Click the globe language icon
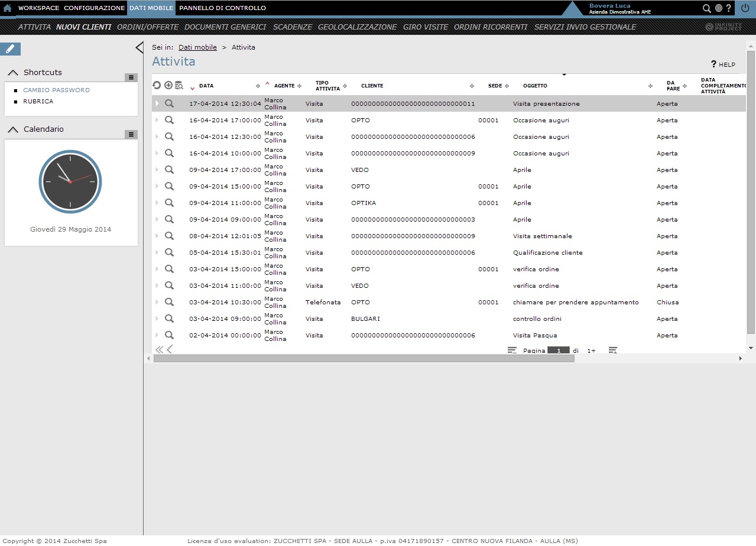 pyautogui.click(x=719, y=8)
